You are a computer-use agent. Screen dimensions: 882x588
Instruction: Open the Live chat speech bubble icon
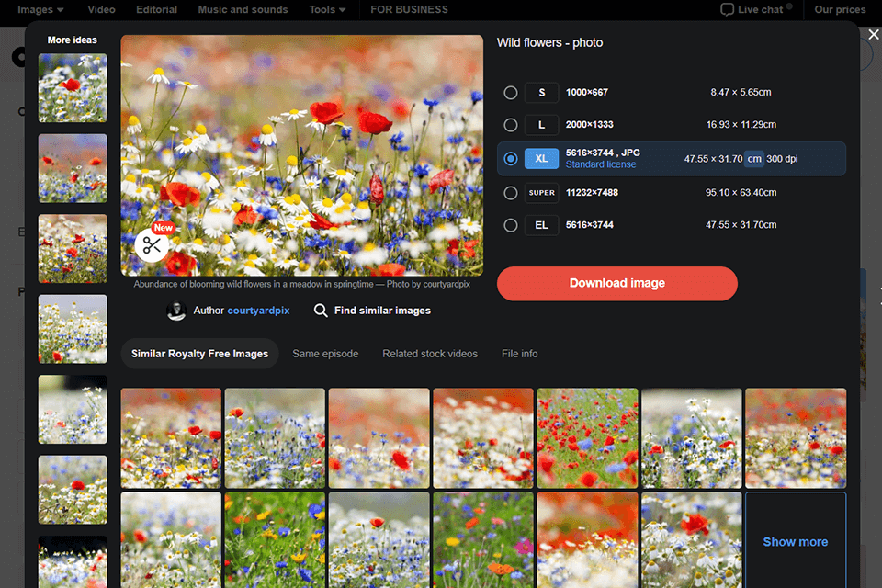tap(727, 9)
